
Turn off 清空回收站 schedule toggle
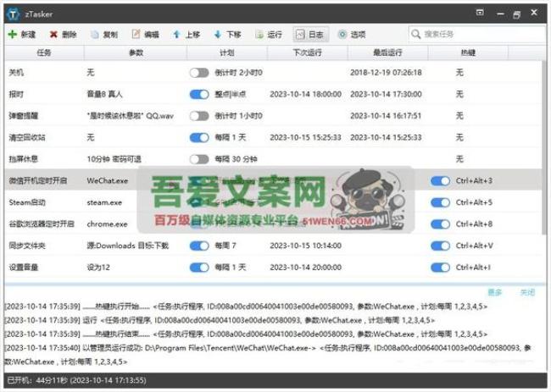(x=199, y=137)
